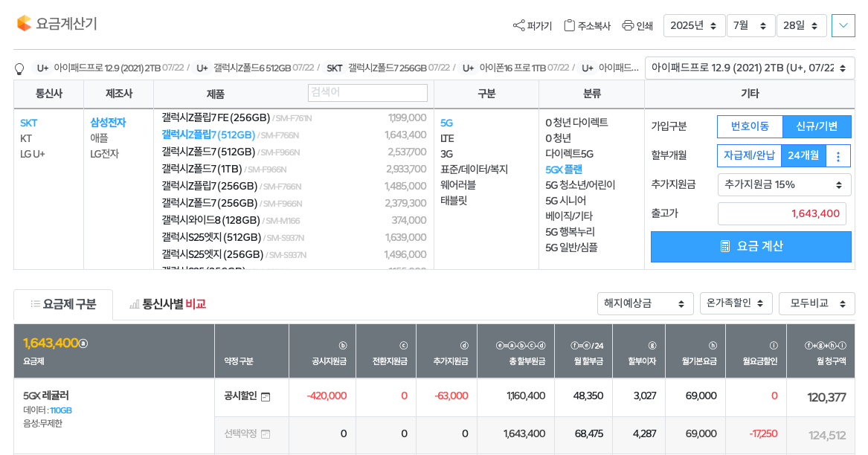Select 태블릿 category
The image size is (868, 455).
454,201
